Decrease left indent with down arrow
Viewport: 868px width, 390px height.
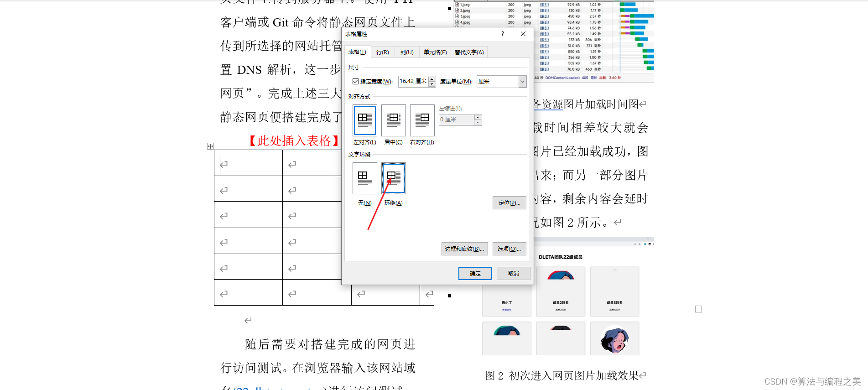(478, 123)
